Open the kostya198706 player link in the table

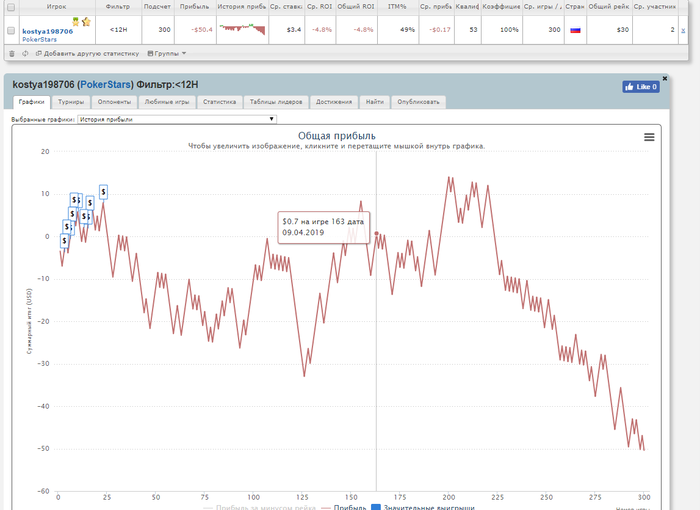(47, 31)
